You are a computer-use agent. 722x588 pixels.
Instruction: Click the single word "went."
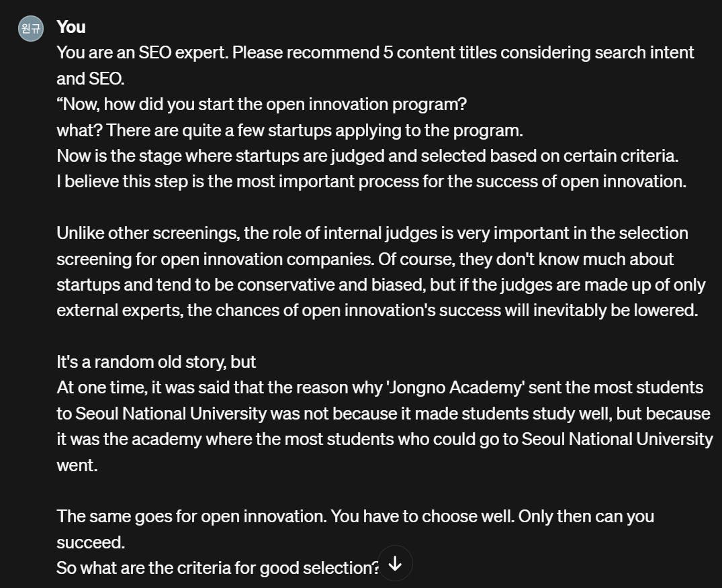click(x=77, y=465)
